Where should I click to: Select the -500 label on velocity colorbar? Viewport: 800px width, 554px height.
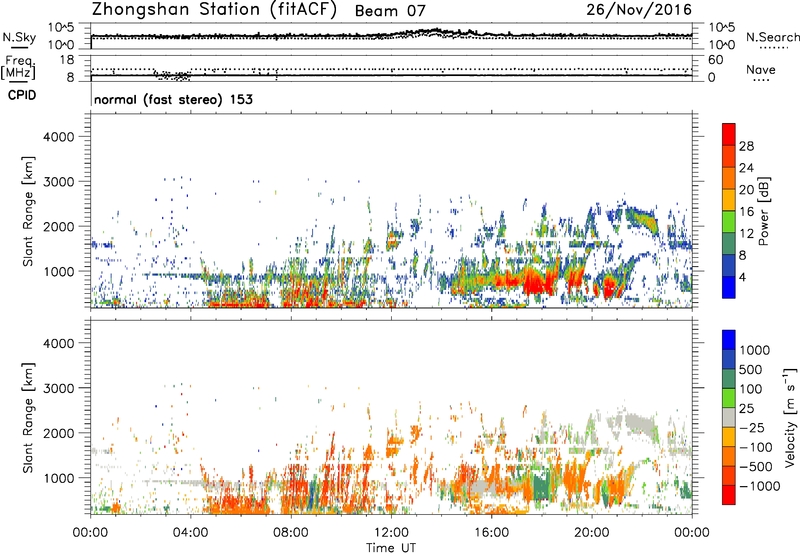point(755,466)
